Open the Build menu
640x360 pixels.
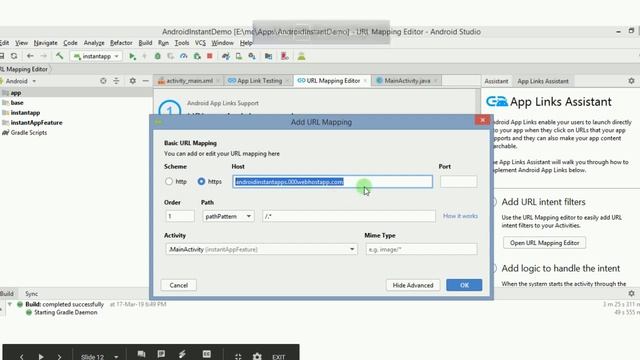click(145, 43)
